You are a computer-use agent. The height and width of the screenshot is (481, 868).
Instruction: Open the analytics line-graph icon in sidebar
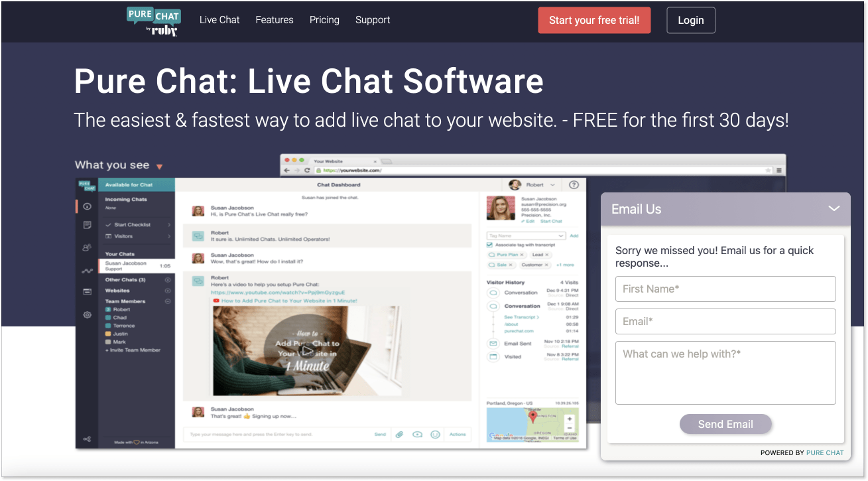pos(87,271)
